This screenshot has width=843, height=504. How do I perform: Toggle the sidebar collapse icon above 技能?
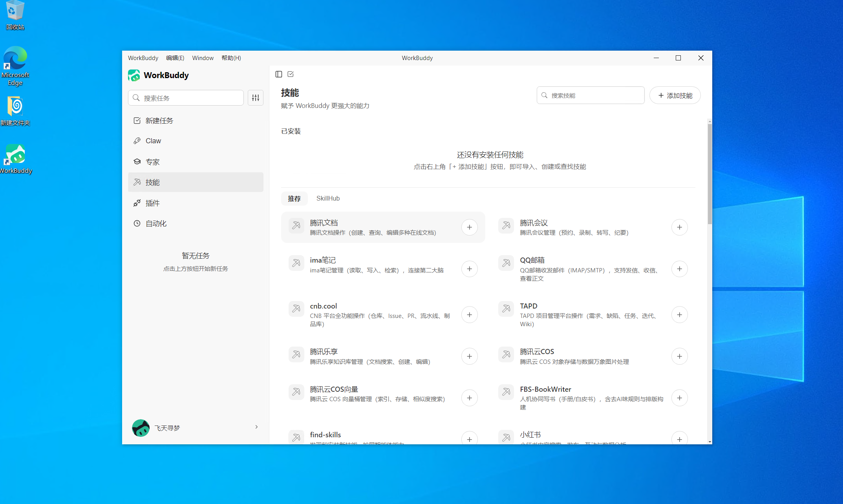pyautogui.click(x=279, y=74)
